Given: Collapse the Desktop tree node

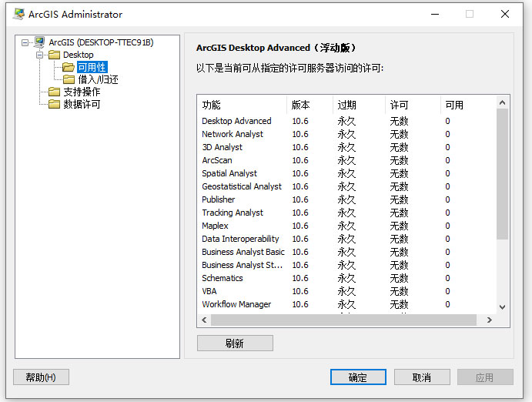Looking at the screenshot, I should [x=40, y=55].
